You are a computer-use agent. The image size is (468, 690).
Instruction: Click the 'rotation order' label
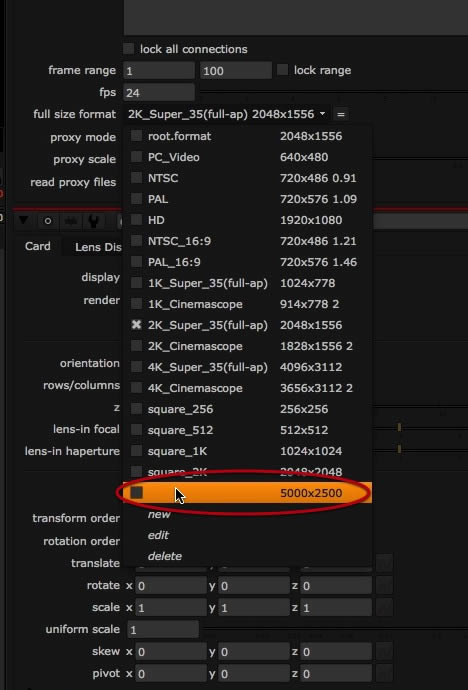(x=81, y=541)
